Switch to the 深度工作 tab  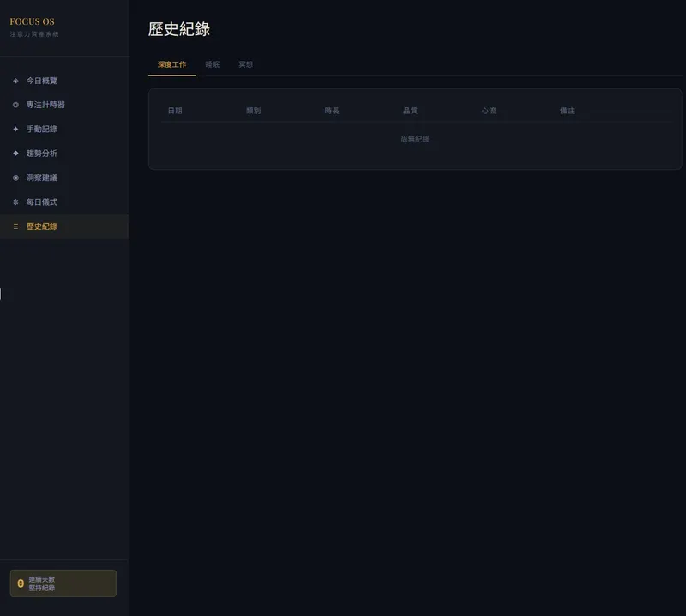tap(172, 65)
